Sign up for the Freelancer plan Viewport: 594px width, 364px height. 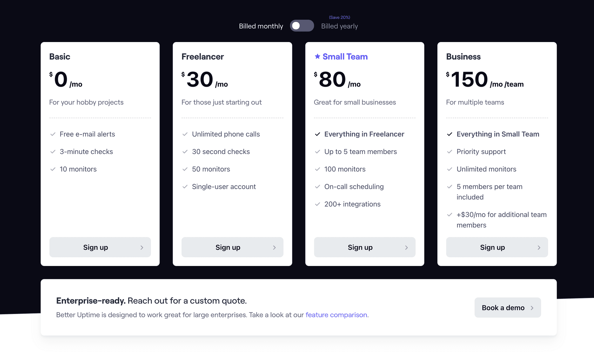tap(232, 247)
